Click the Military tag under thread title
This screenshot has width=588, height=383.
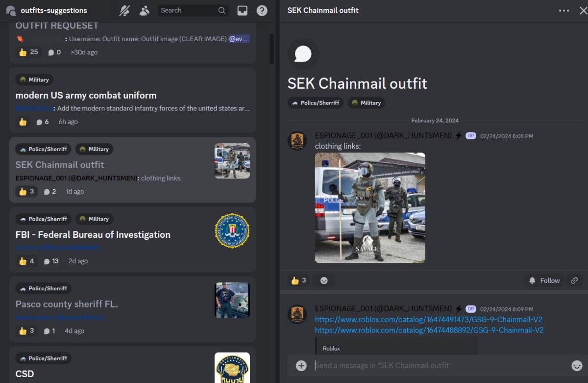[366, 103]
